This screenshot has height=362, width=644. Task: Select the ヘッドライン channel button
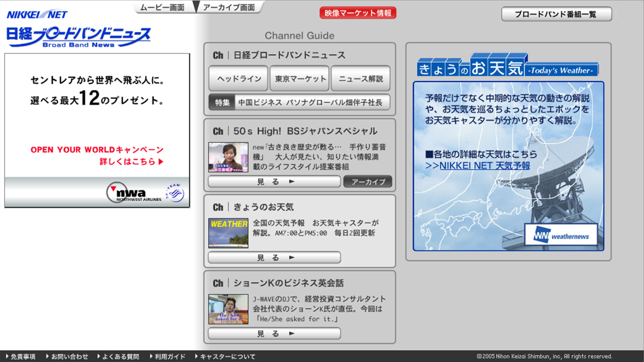pos(238,78)
